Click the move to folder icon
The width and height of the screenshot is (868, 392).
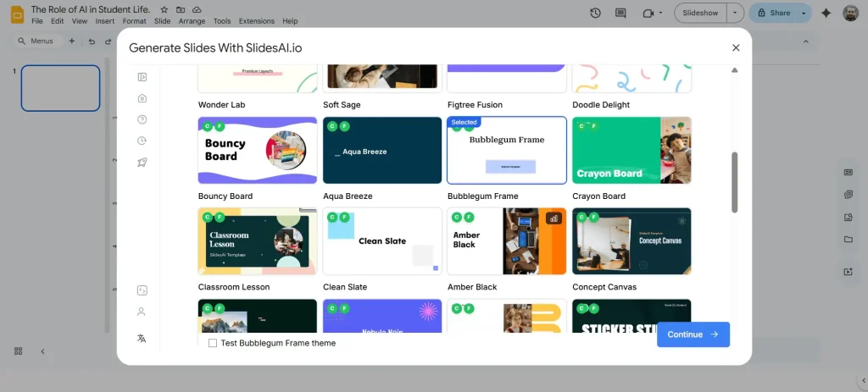(181, 9)
